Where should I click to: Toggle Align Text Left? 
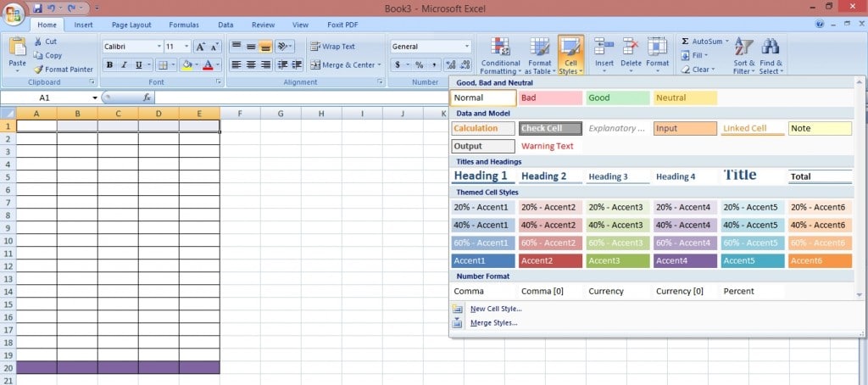click(x=236, y=64)
